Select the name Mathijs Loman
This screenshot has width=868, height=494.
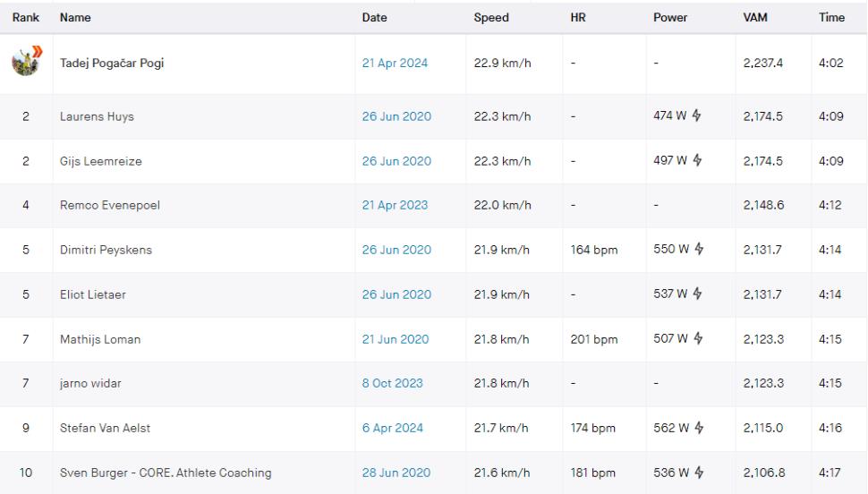100,339
